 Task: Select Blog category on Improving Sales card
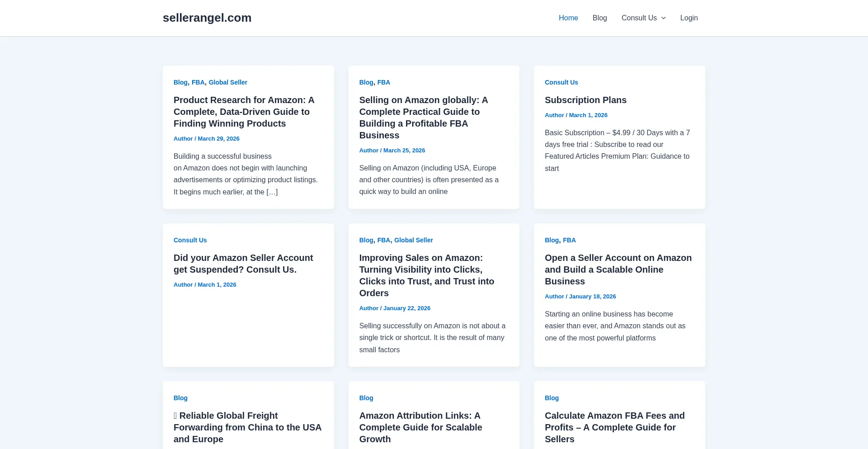(x=366, y=240)
